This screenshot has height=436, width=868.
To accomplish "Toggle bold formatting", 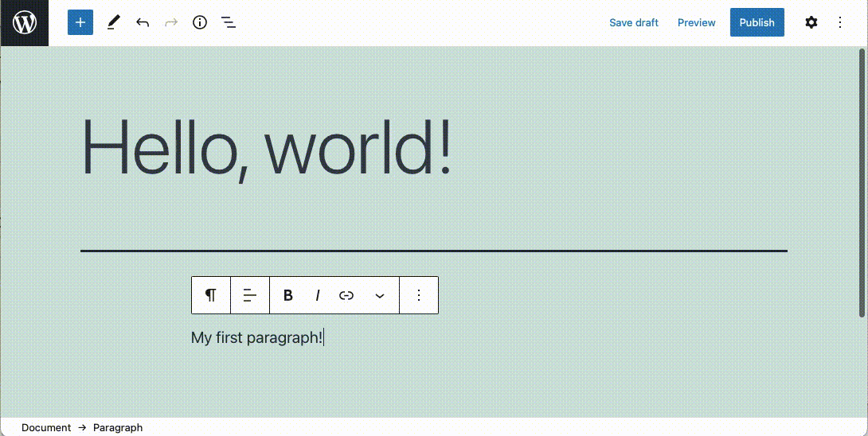I will 287,295.
